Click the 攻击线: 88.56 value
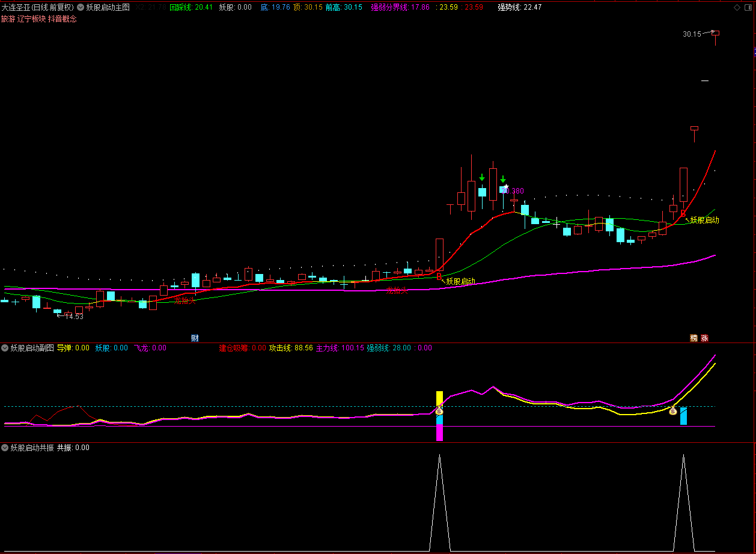This screenshot has width=756, height=554. (x=291, y=348)
